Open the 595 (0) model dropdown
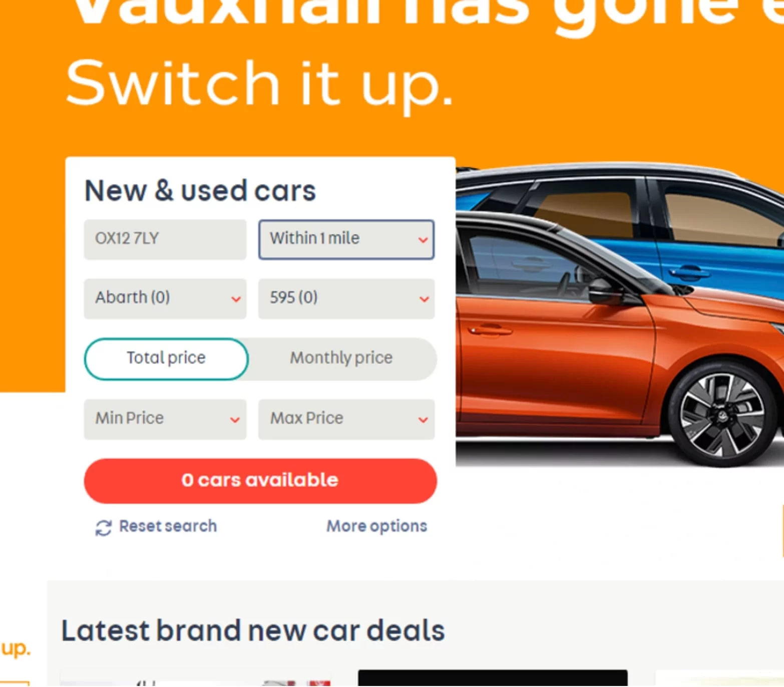Image resolution: width=784 pixels, height=687 pixels. tap(346, 299)
